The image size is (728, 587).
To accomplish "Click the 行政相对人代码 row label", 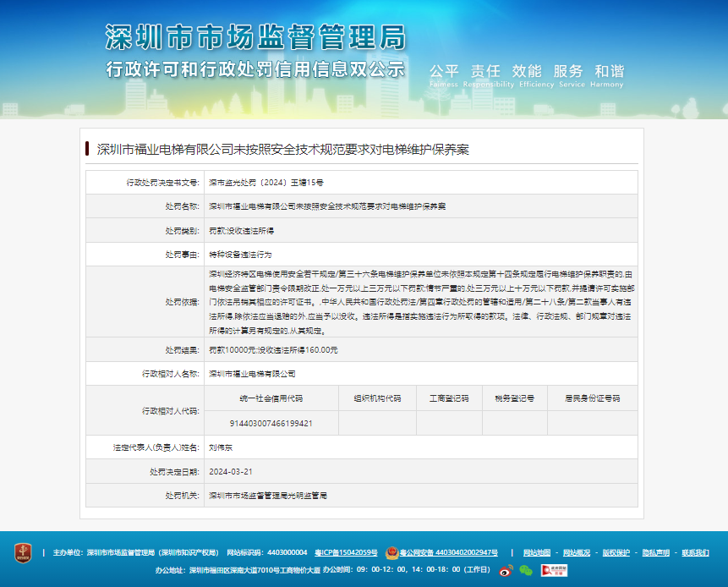I will click(171, 411).
